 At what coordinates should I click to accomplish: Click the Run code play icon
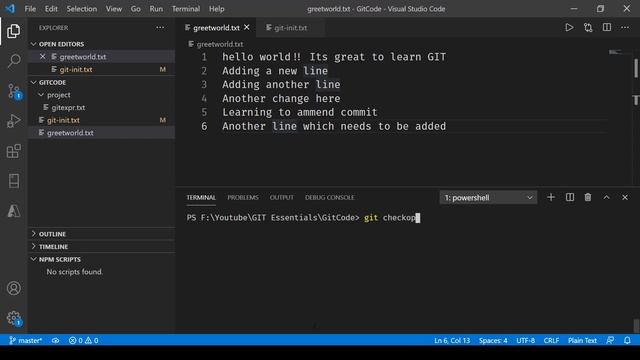[569, 27]
